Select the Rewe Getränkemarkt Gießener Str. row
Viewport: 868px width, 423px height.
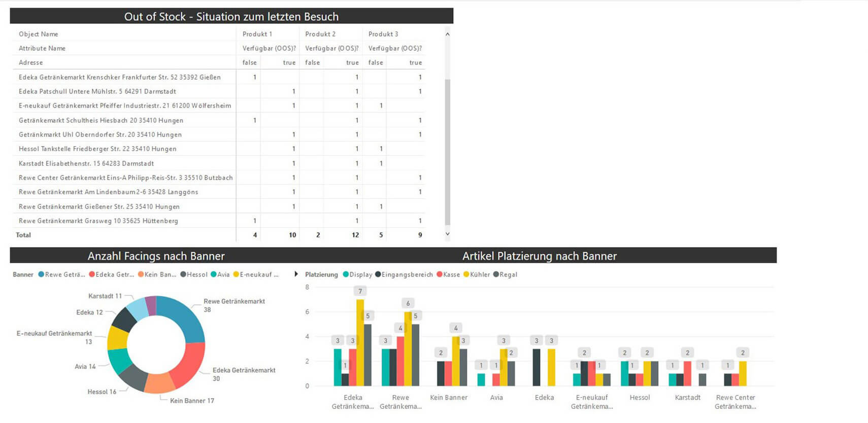click(218, 206)
